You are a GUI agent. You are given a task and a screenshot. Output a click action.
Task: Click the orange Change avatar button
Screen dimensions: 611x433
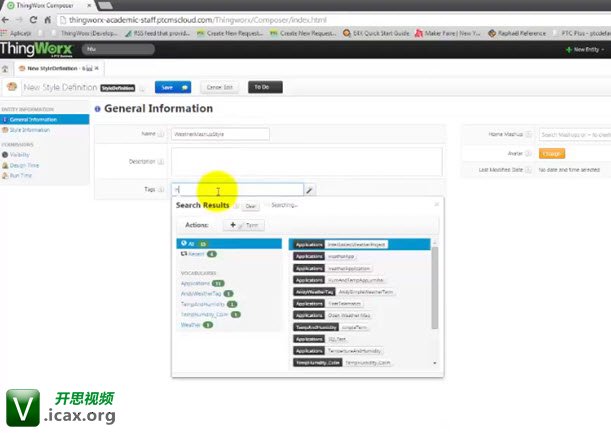pos(552,154)
